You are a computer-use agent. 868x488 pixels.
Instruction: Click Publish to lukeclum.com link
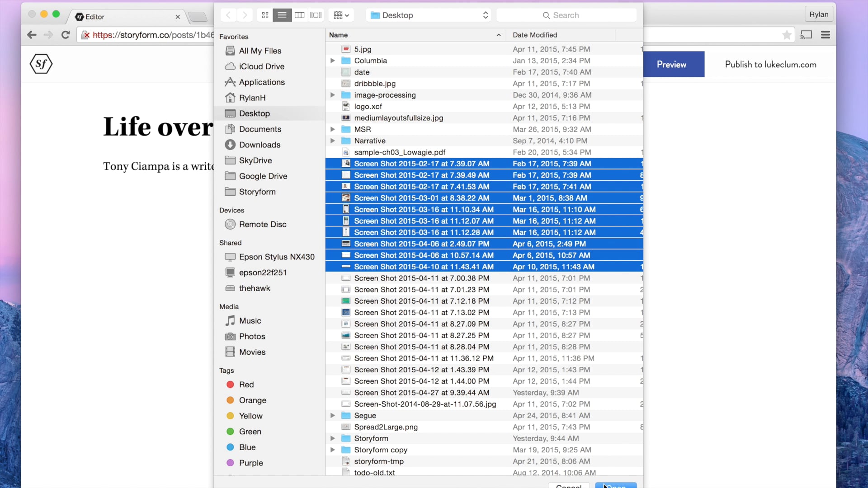tap(770, 65)
